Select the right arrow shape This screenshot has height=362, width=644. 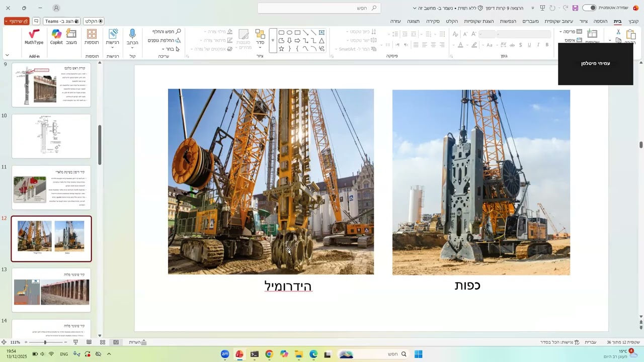297,41
